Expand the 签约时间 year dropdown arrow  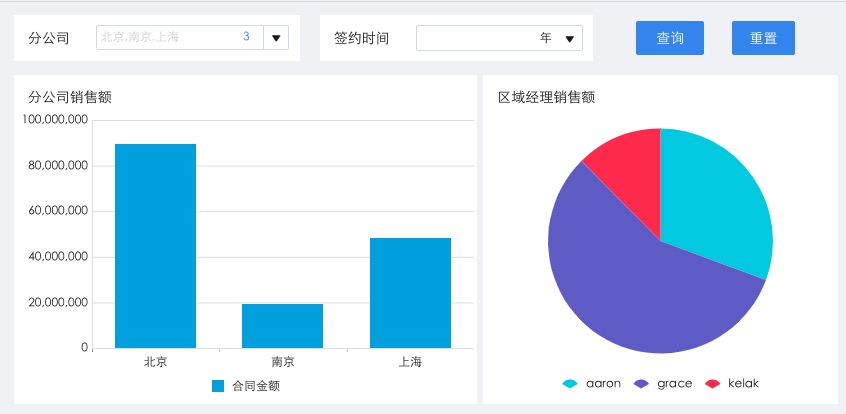(570, 38)
